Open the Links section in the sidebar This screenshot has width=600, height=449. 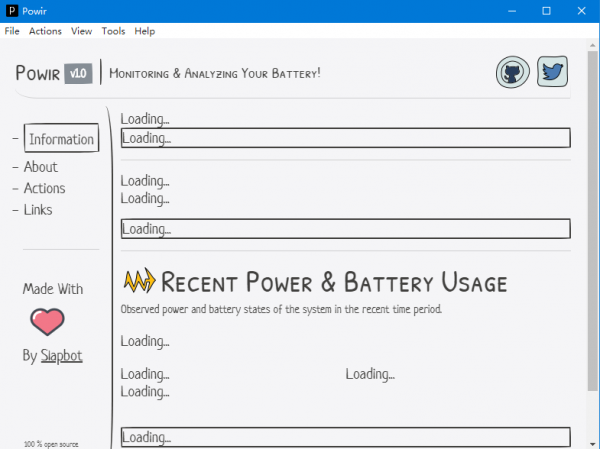(38, 210)
